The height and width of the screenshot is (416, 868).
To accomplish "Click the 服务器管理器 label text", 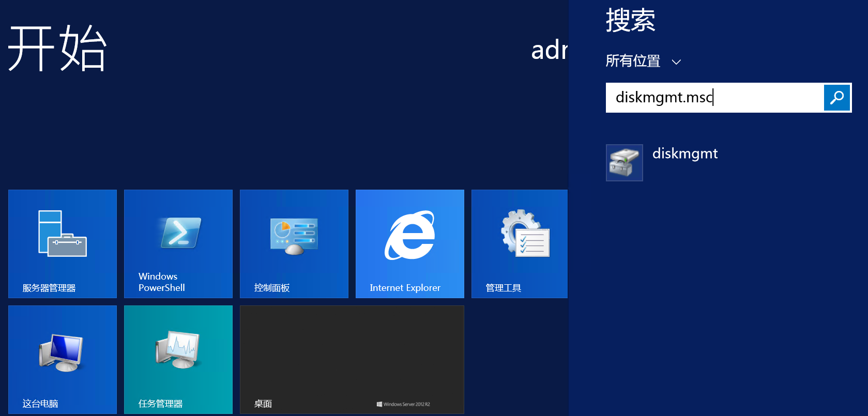I will coord(49,288).
